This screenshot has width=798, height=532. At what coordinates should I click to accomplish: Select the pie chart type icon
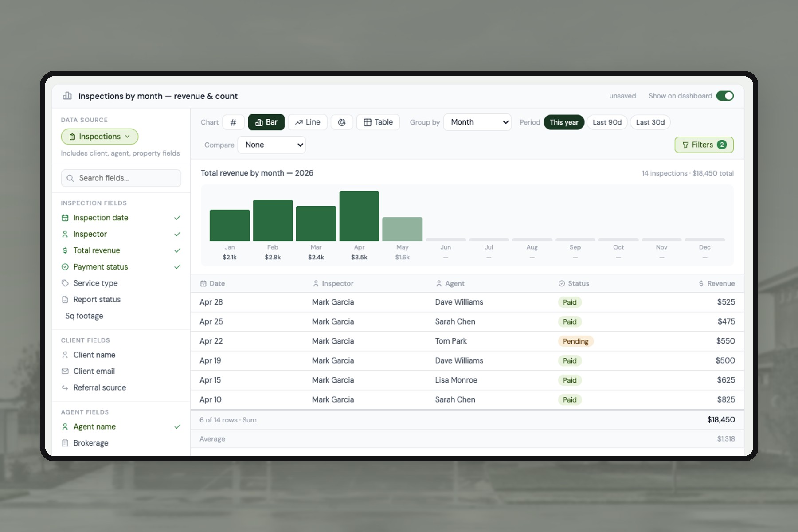(x=342, y=122)
